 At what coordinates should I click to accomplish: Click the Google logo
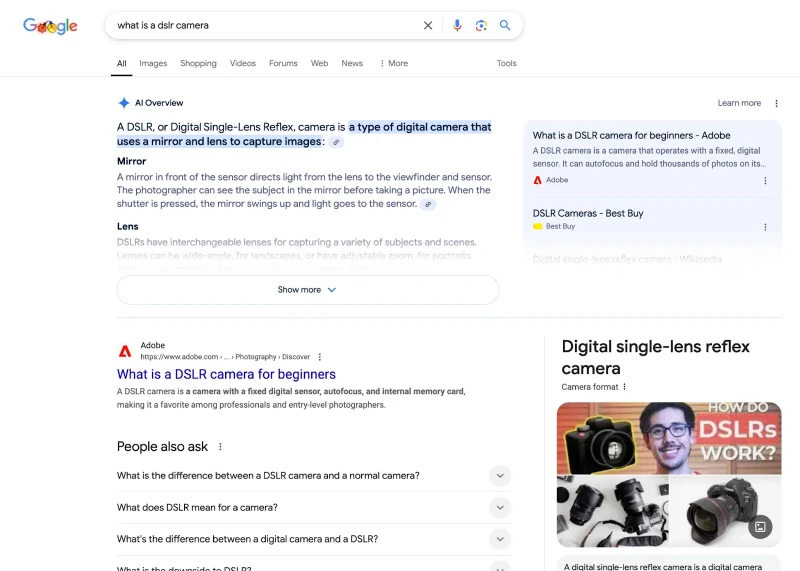[50, 26]
